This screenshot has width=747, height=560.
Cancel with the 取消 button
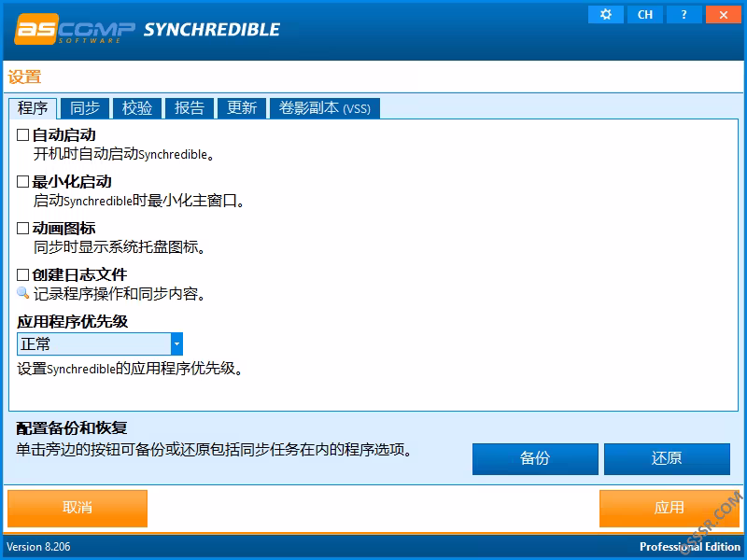[78, 508]
